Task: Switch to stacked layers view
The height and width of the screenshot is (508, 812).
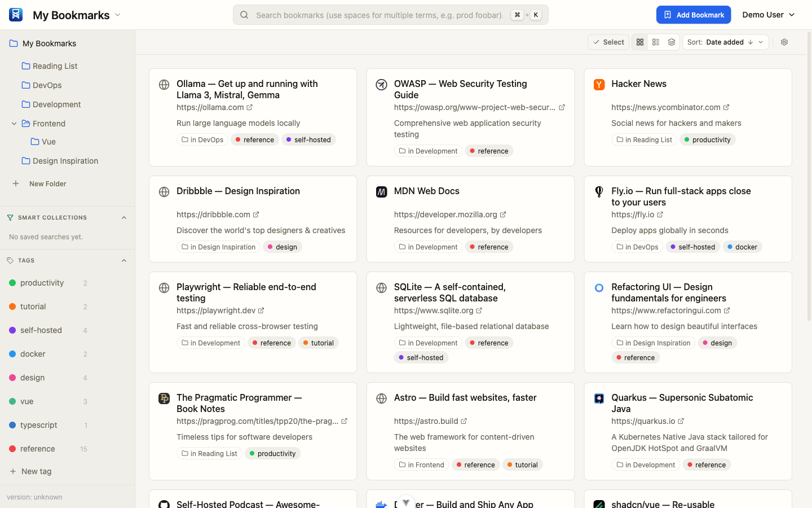Action: [x=672, y=42]
